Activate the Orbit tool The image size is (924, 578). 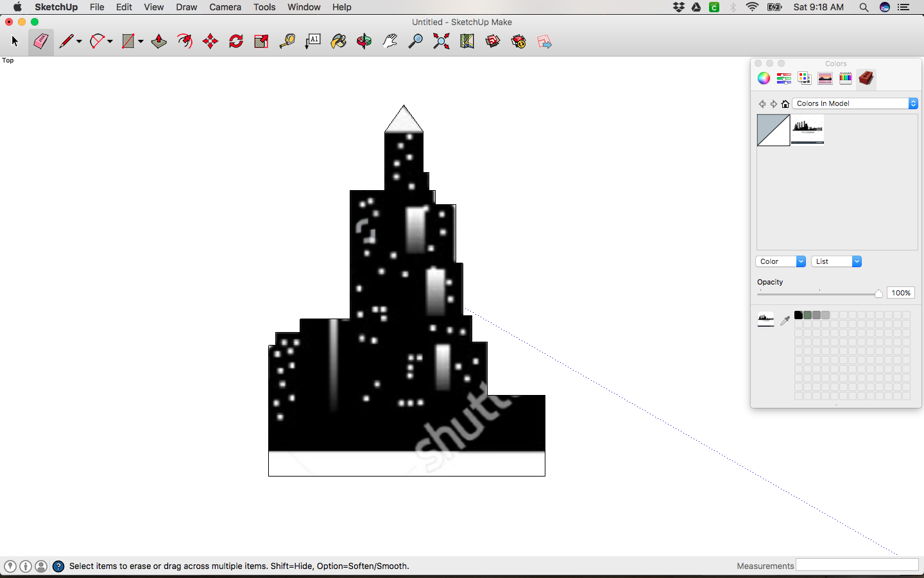click(364, 42)
